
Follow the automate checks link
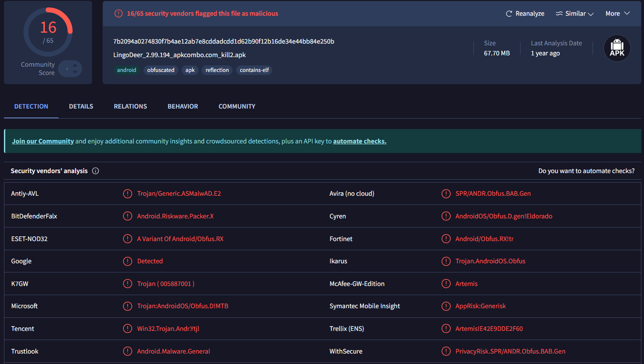click(x=360, y=141)
